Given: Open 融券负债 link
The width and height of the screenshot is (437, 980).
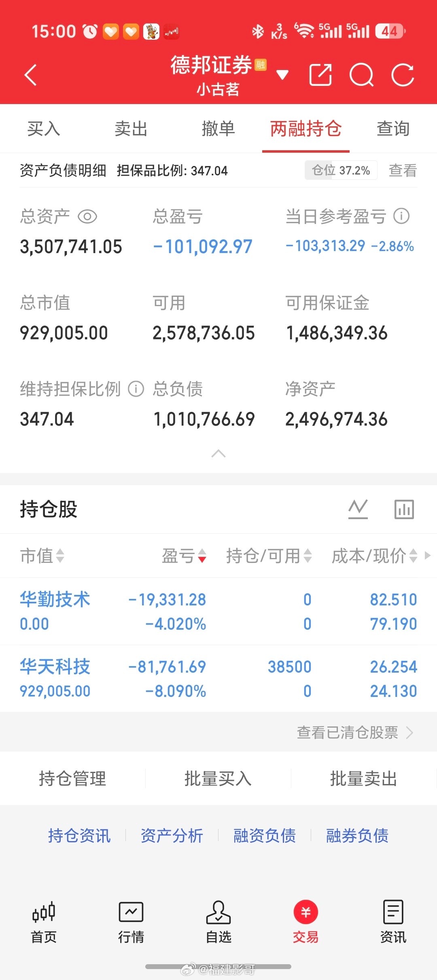Looking at the screenshot, I should pos(357,835).
